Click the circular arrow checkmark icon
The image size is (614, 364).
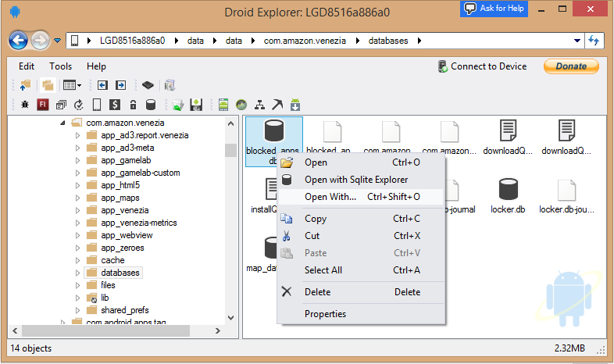(79, 105)
